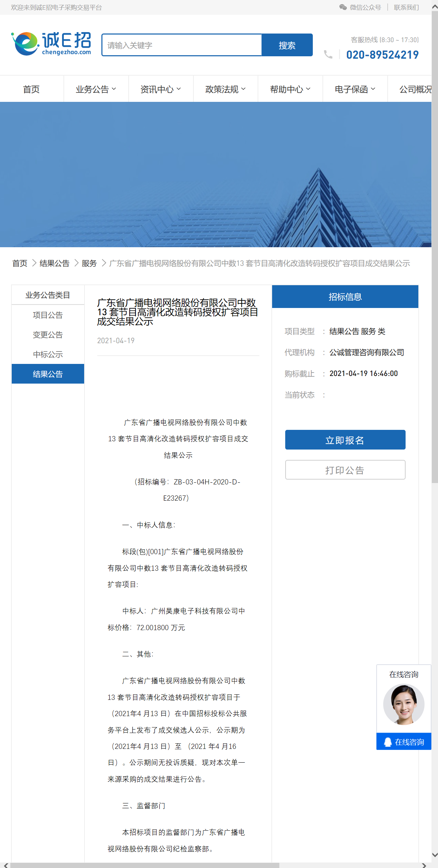Select 变更公告 in the sidebar
The width and height of the screenshot is (438, 868).
[x=48, y=335]
